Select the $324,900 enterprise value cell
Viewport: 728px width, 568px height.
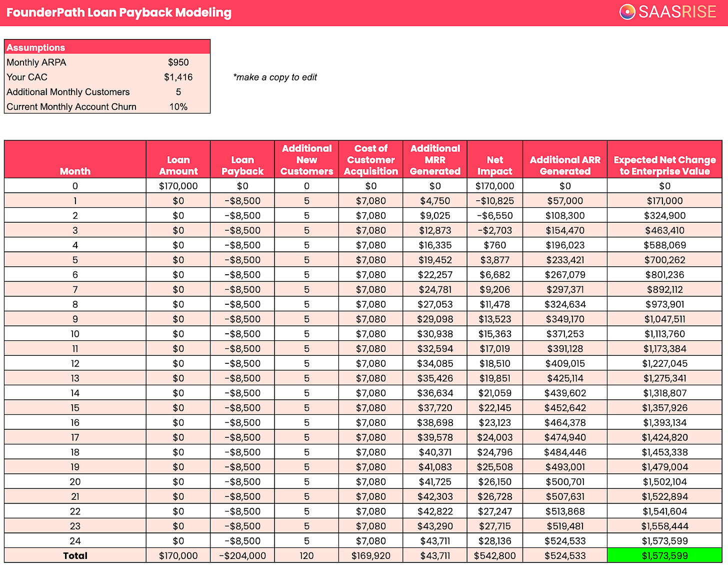(665, 216)
